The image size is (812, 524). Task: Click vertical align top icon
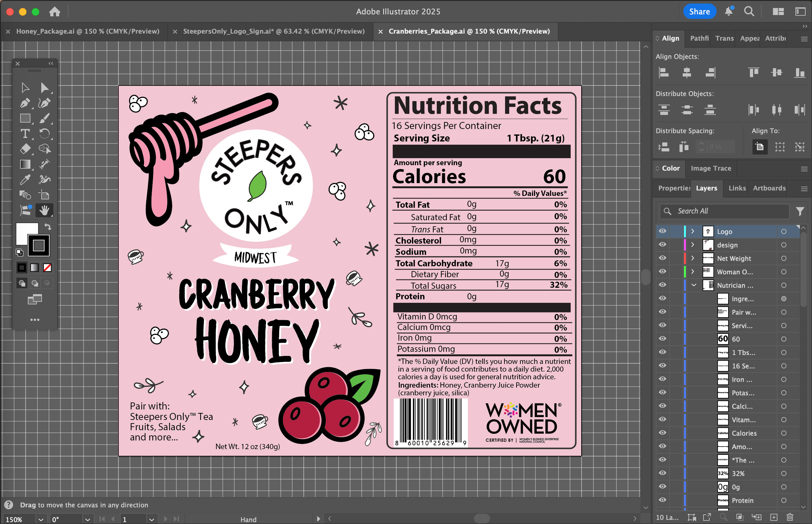coord(753,72)
